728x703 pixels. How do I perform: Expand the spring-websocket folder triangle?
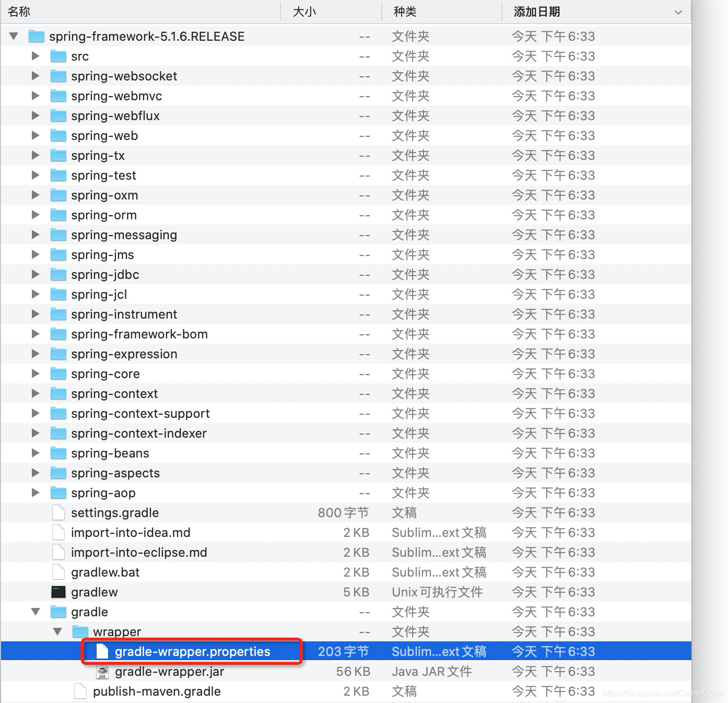tap(36, 76)
